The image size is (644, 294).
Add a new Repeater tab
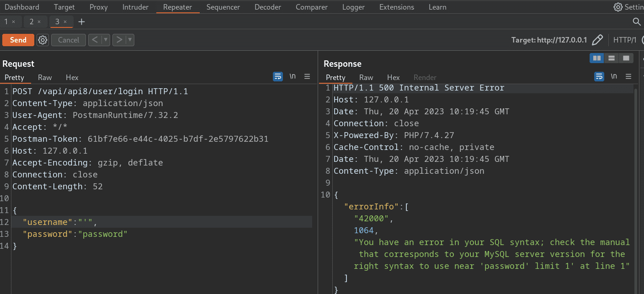click(81, 21)
